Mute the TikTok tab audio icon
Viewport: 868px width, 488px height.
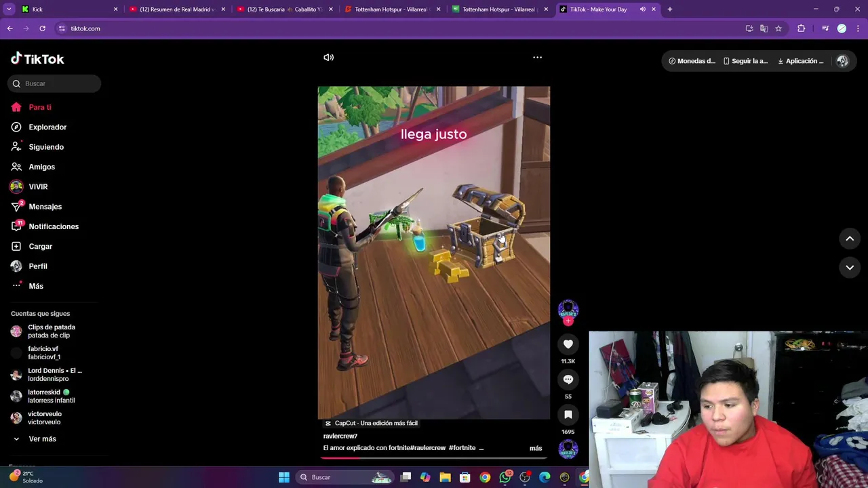(642, 9)
